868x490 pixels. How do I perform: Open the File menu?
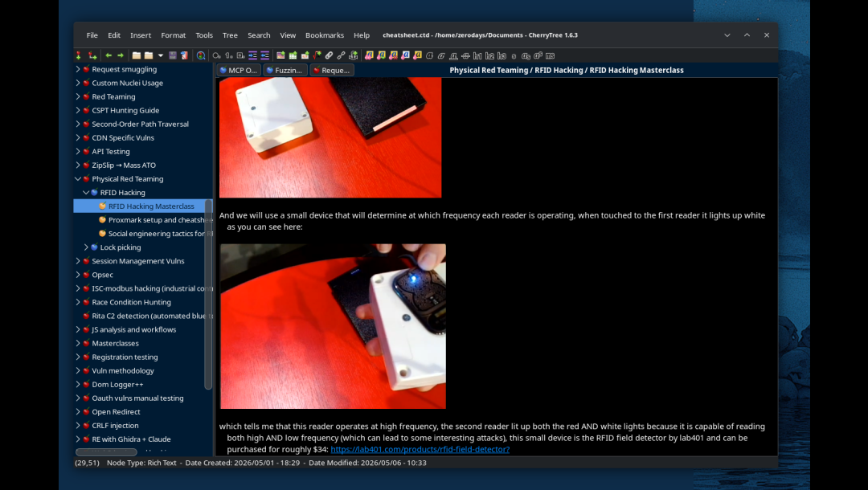tap(92, 35)
